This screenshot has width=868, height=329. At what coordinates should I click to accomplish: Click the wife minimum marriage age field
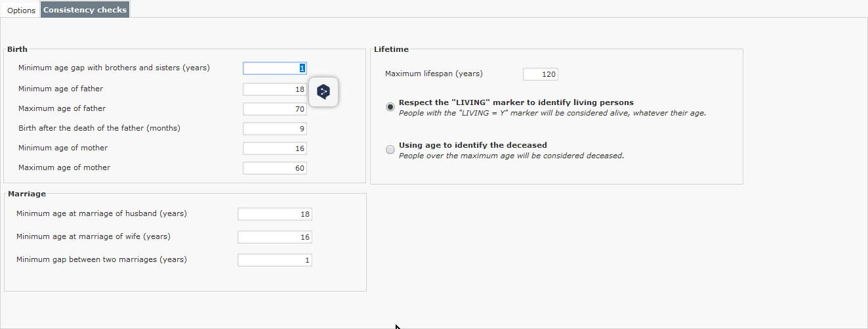(x=275, y=237)
